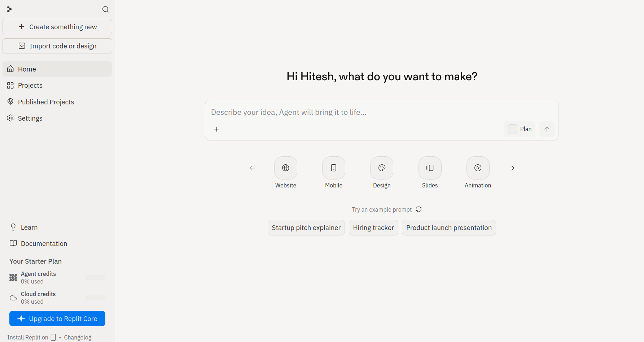Click the idea description input field
644x342 pixels.
pos(382,112)
